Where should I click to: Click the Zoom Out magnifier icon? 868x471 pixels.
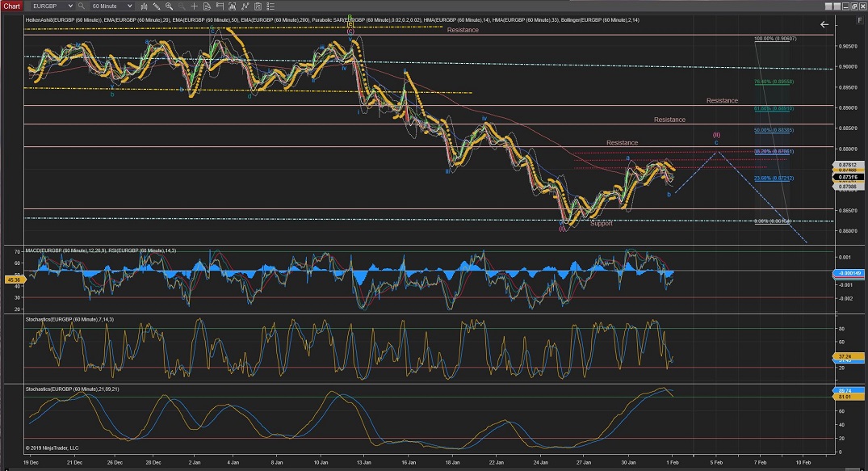tap(181, 6)
